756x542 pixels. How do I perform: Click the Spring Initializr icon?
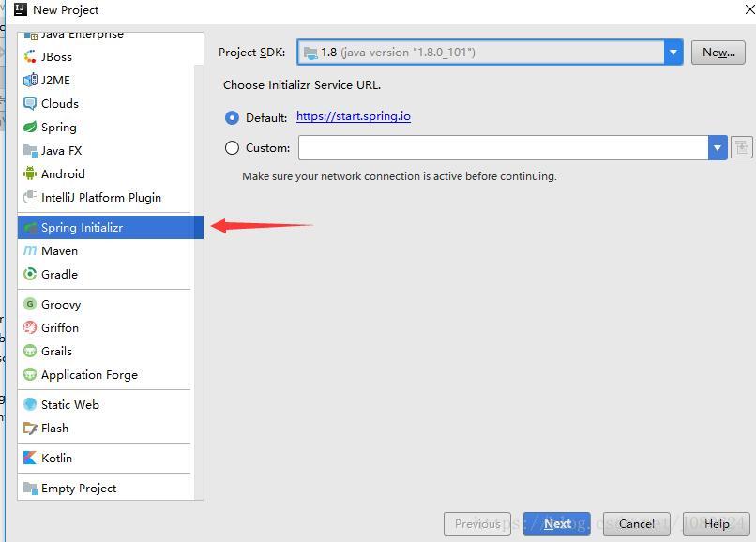30,227
